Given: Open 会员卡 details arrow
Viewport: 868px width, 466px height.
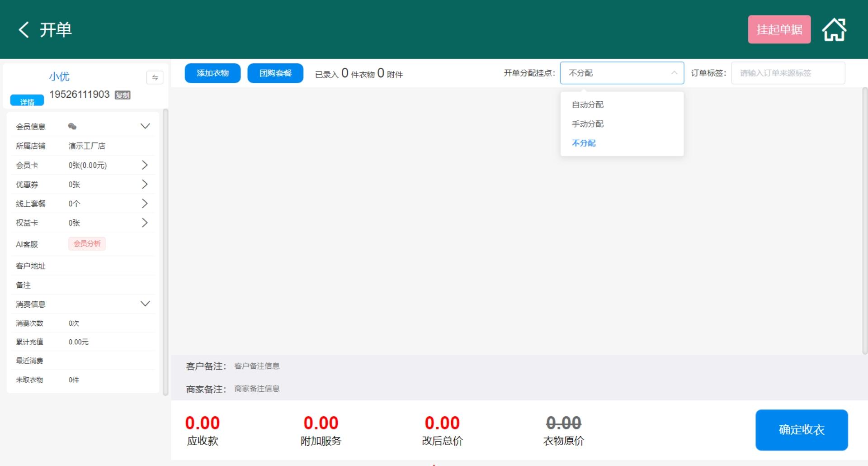Looking at the screenshot, I should [x=145, y=165].
